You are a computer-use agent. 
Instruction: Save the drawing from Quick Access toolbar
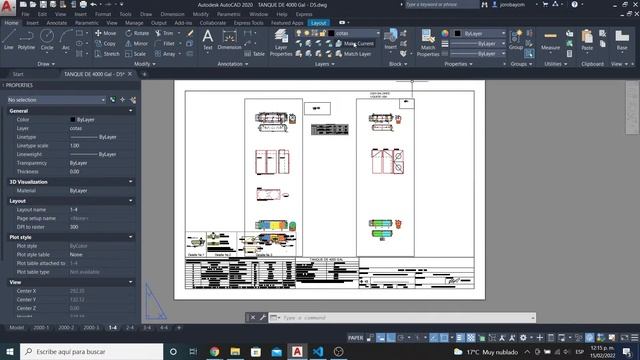tap(43, 4)
